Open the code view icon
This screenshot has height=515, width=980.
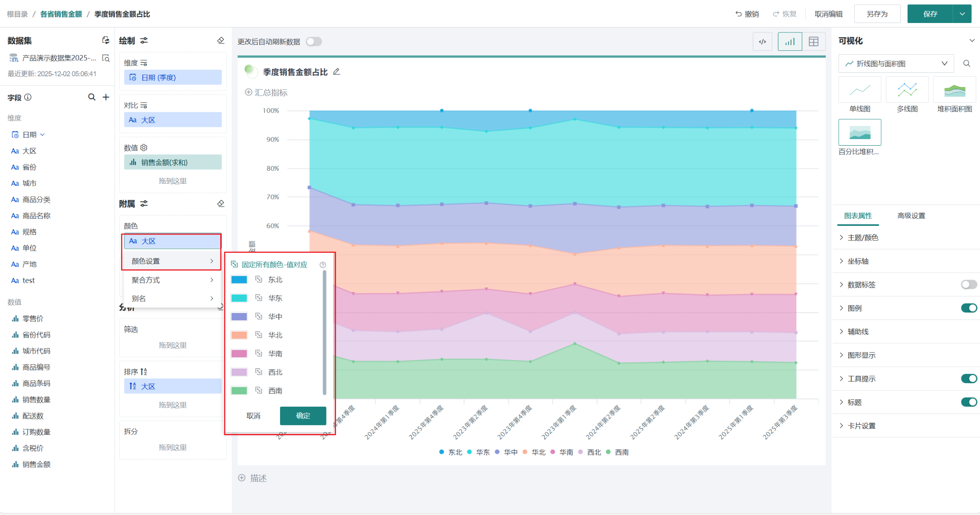[762, 42]
